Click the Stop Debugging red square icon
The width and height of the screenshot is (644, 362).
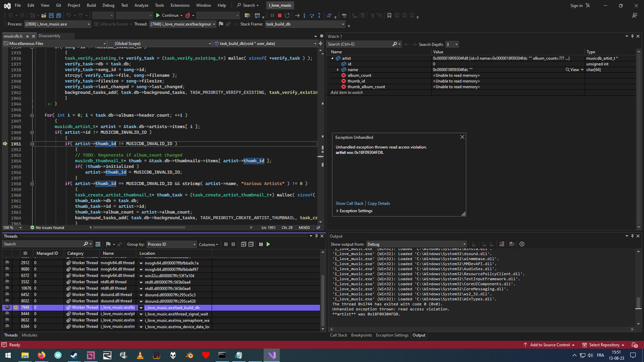pyautogui.click(x=279, y=15)
